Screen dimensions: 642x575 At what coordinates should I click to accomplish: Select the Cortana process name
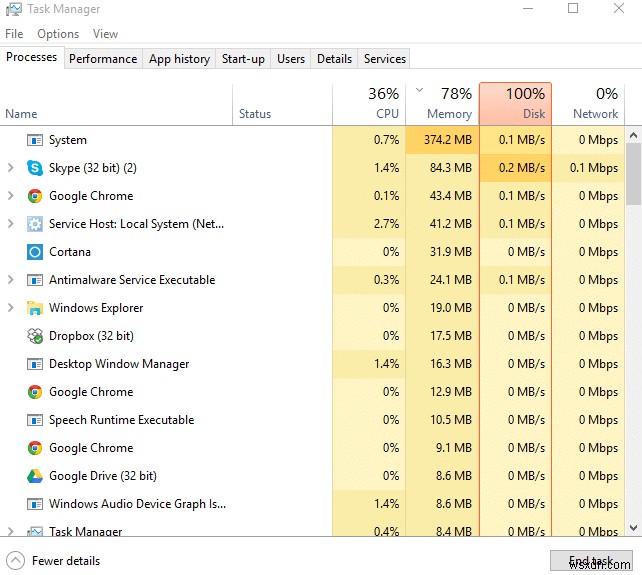click(70, 252)
